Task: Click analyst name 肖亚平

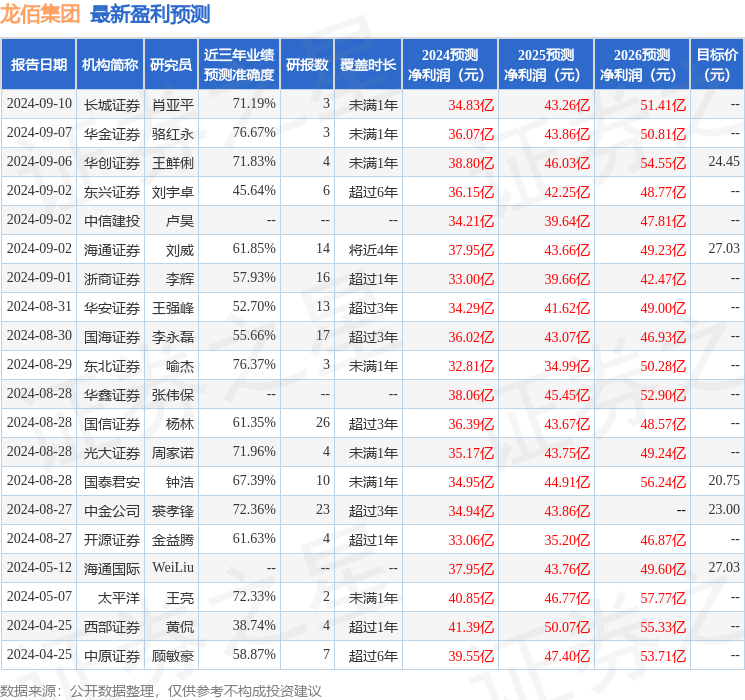Action: click(173, 105)
